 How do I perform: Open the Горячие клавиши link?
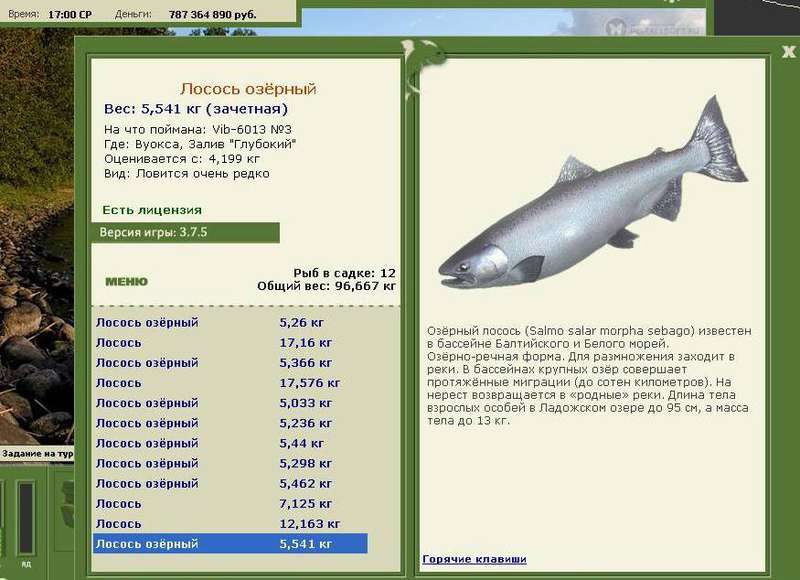click(x=474, y=559)
